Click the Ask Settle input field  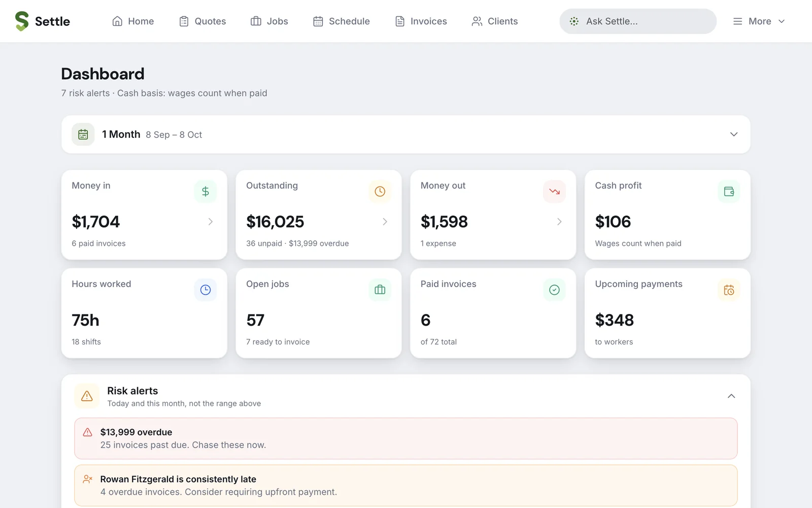638,21
